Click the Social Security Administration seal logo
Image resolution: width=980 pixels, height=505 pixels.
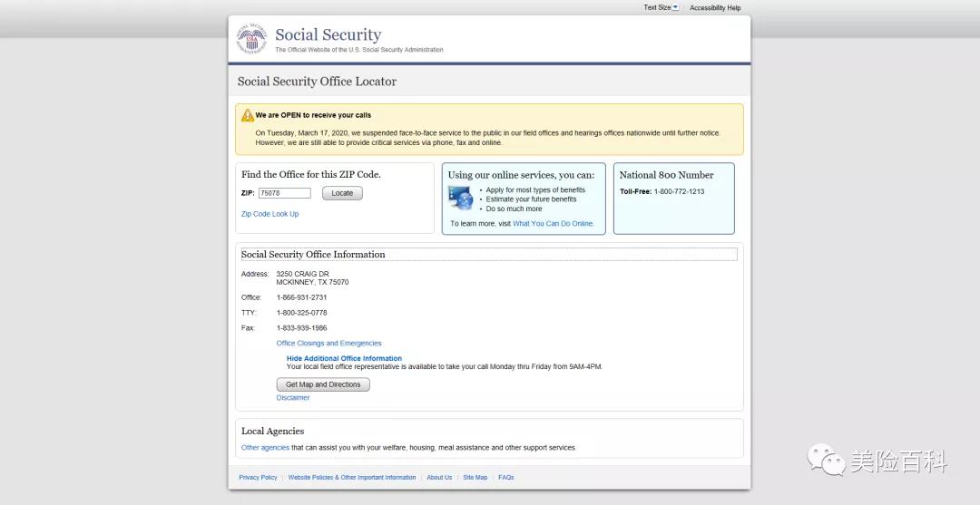[x=252, y=39]
